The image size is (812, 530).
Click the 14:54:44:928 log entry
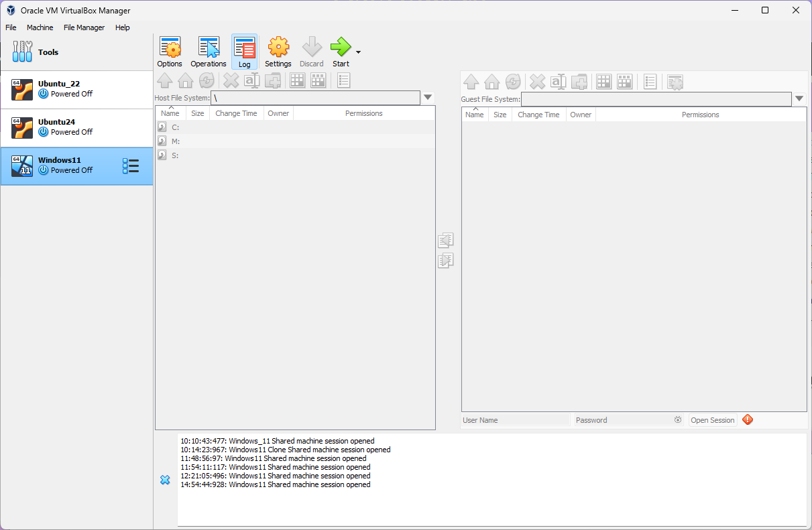tap(275, 484)
